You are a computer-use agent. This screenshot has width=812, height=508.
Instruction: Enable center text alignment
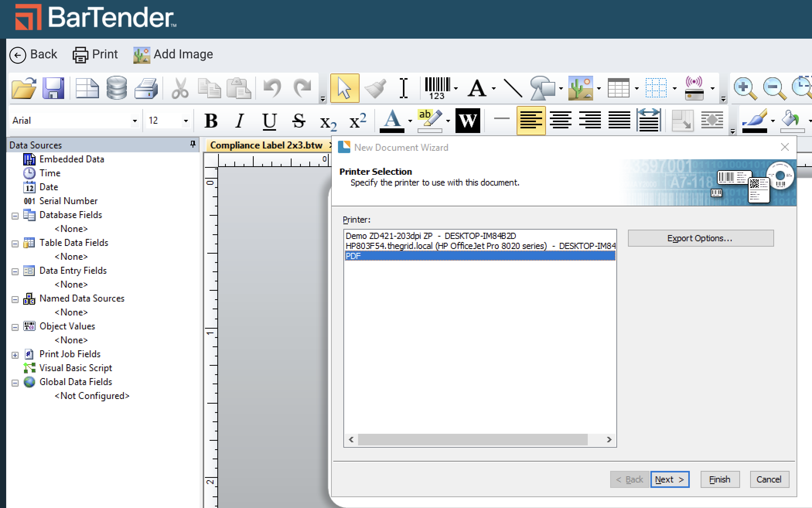tap(560, 121)
